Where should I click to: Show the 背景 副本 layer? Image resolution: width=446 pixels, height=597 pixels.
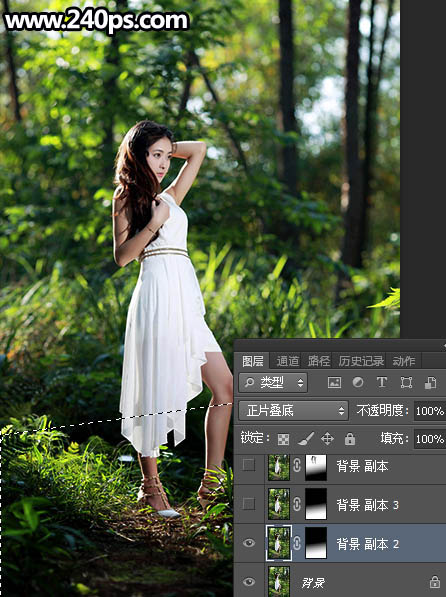coord(249,465)
